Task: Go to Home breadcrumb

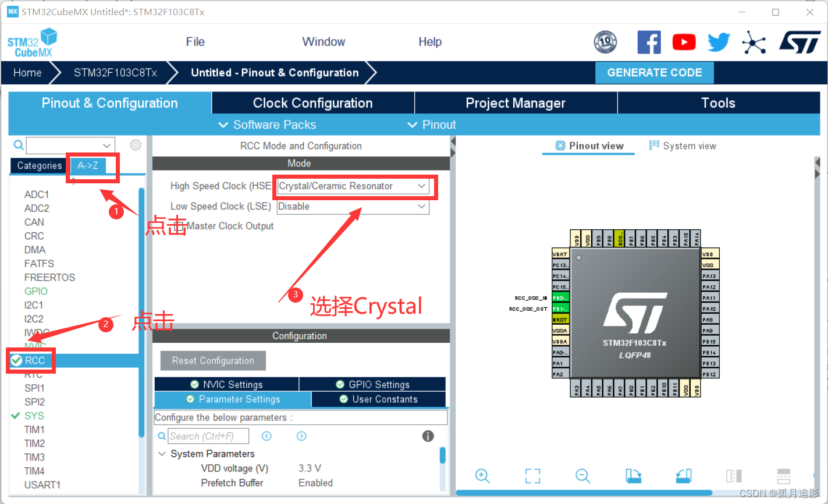Action: tap(27, 73)
